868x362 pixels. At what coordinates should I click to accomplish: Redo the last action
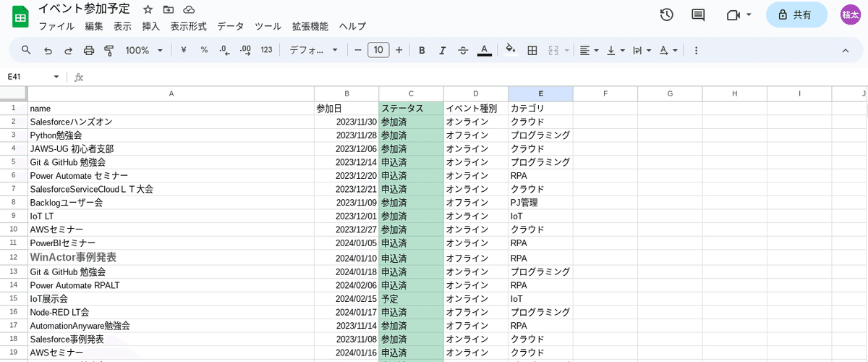click(69, 50)
